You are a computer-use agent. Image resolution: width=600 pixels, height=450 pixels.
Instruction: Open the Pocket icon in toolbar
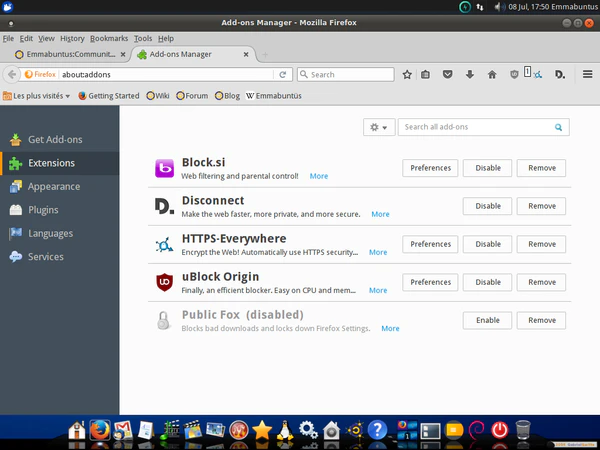446,74
